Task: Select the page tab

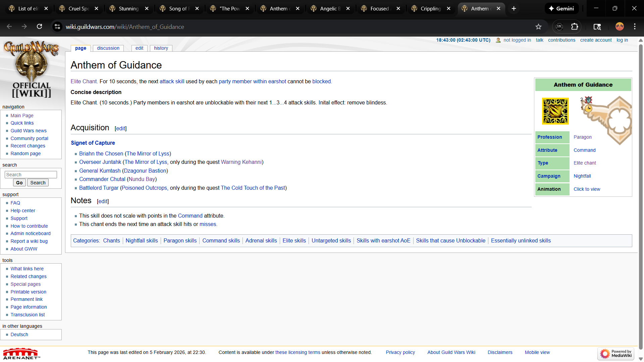Action: [x=80, y=48]
